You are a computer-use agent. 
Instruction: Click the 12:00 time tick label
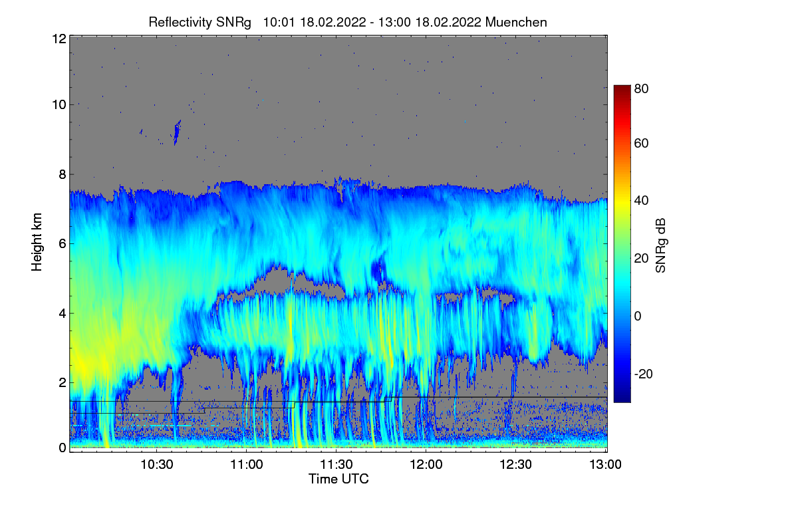coord(426,464)
